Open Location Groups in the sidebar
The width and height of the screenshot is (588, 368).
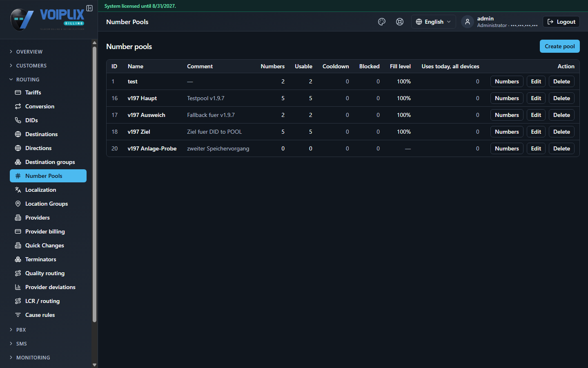point(48,204)
